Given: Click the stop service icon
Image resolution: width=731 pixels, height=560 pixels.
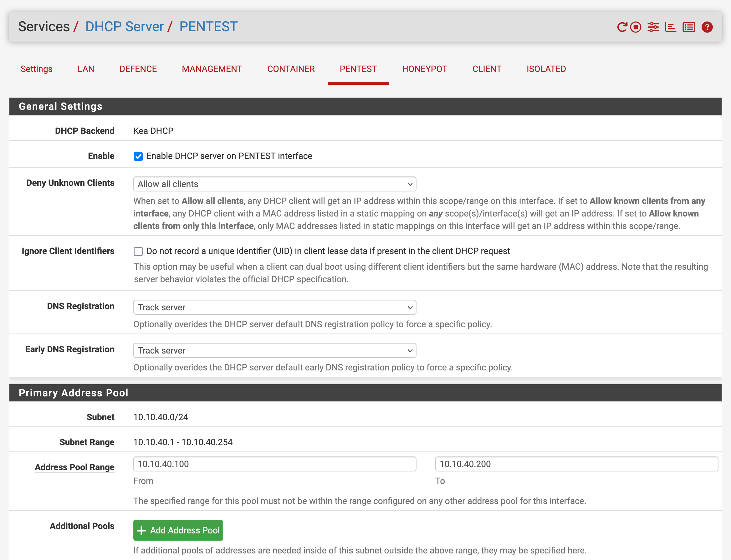Looking at the screenshot, I should (x=636, y=27).
